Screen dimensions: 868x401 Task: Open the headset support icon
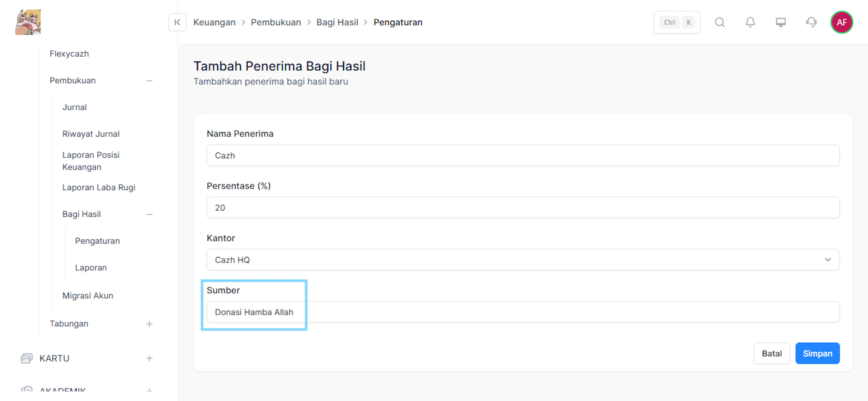(811, 22)
